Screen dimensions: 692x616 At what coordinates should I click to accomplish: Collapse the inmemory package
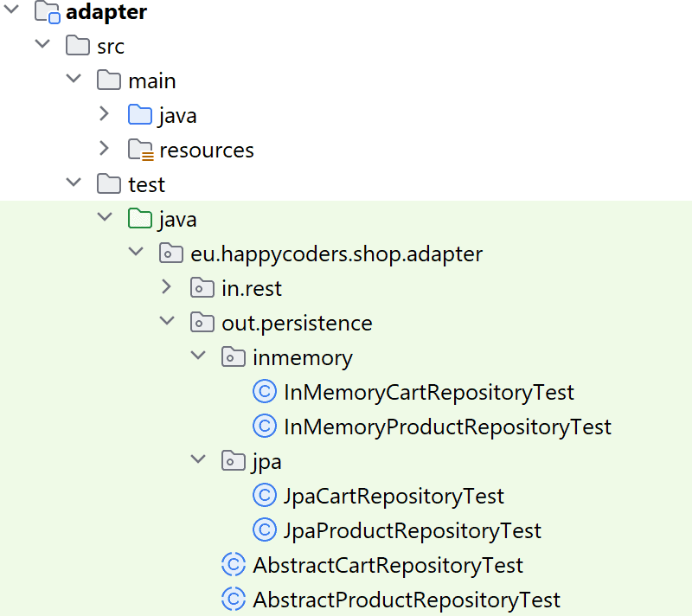[x=198, y=356]
